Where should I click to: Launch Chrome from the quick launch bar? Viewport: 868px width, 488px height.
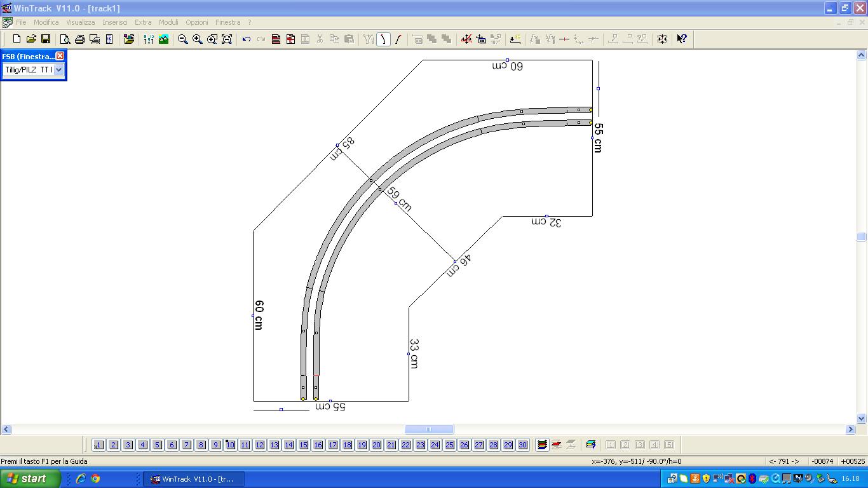tap(95, 478)
